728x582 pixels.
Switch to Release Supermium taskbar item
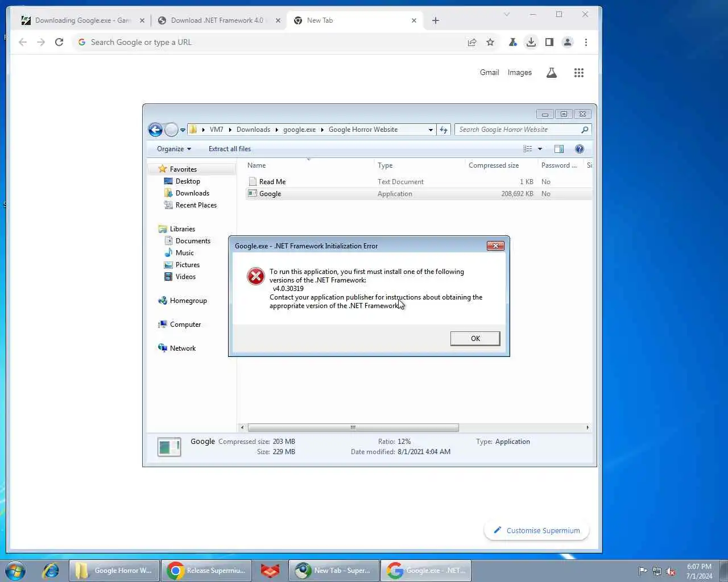point(206,571)
